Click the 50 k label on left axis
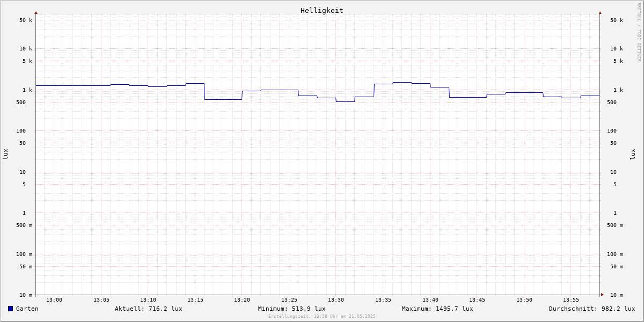Image resolution: width=644 pixels, height=322 pixels. pyautogui.click(x=26, y=20)
